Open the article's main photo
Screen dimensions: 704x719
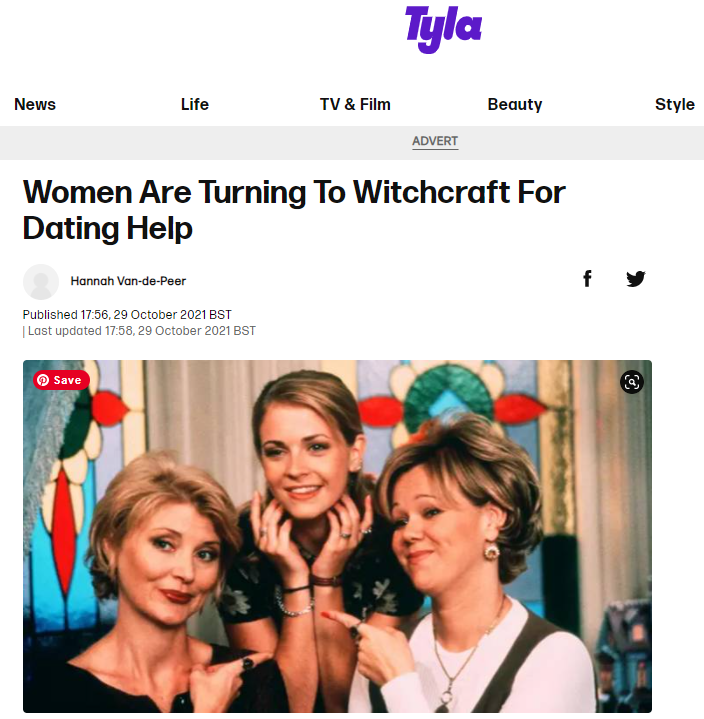coord(337,536)
